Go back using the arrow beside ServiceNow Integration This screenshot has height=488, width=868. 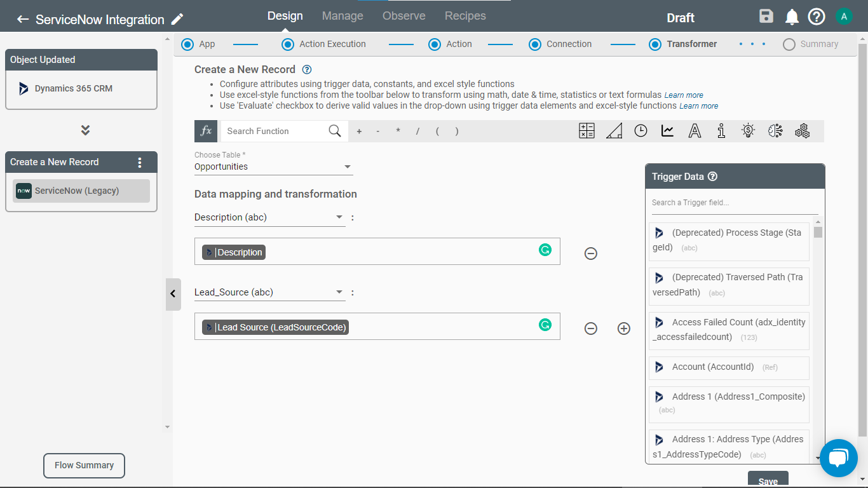tap(23, 19)
